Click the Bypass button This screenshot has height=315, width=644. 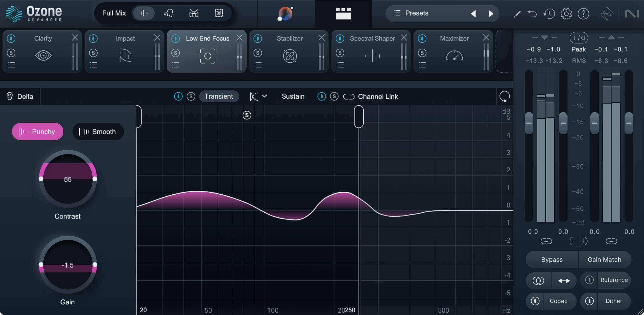[552, 260]
